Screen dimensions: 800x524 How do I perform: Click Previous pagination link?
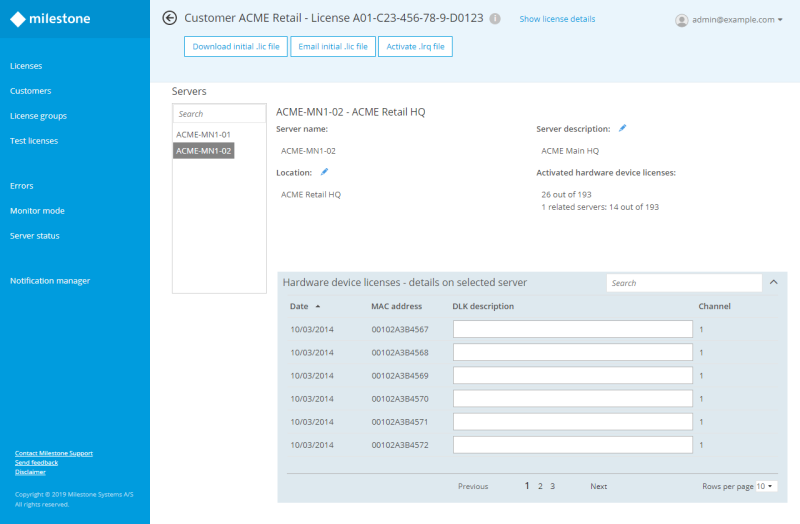click(473, 486)
